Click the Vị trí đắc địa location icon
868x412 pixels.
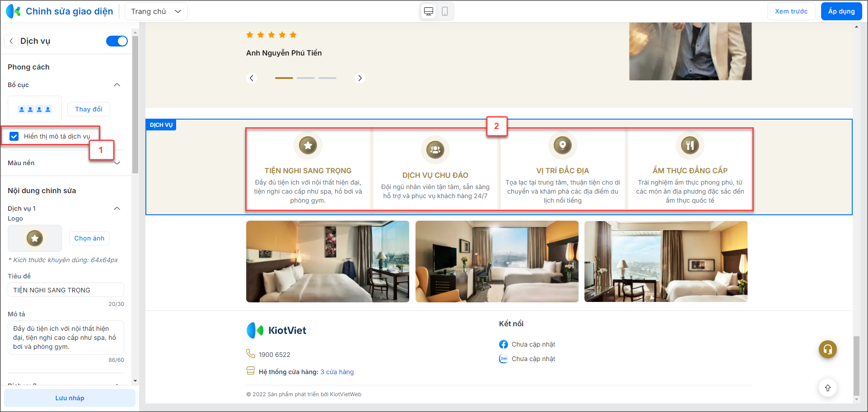[x=563, y=145]
